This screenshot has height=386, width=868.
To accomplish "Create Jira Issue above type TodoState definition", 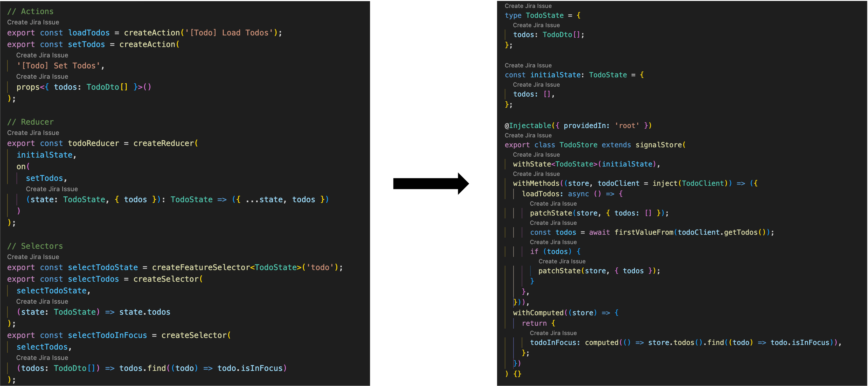I will (528, 6).
